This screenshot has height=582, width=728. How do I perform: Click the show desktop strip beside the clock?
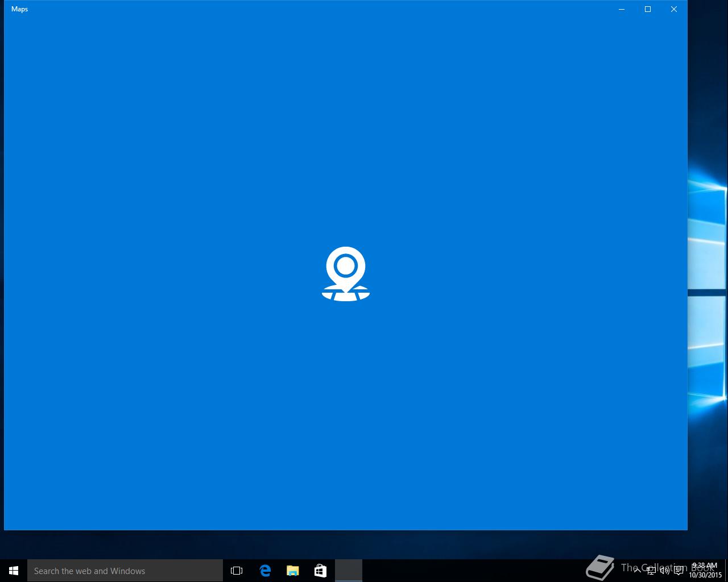tap(726, 571)
